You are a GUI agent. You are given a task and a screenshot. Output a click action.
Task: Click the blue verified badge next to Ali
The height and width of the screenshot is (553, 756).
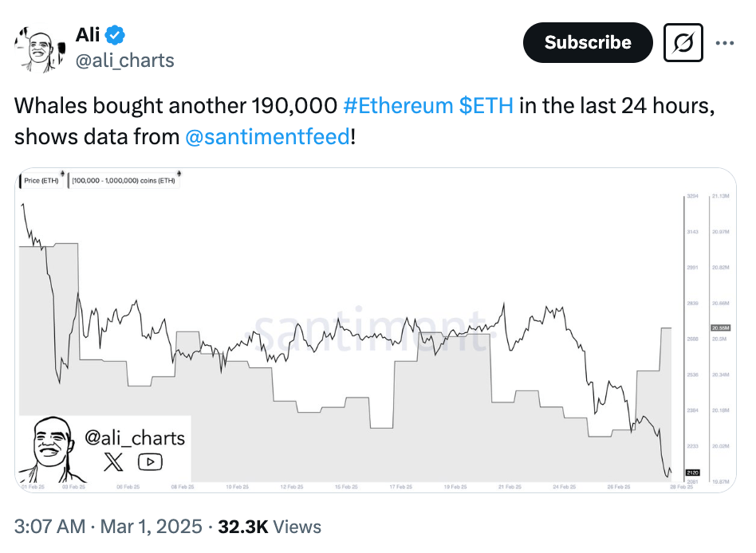click(x=116, y=35)
